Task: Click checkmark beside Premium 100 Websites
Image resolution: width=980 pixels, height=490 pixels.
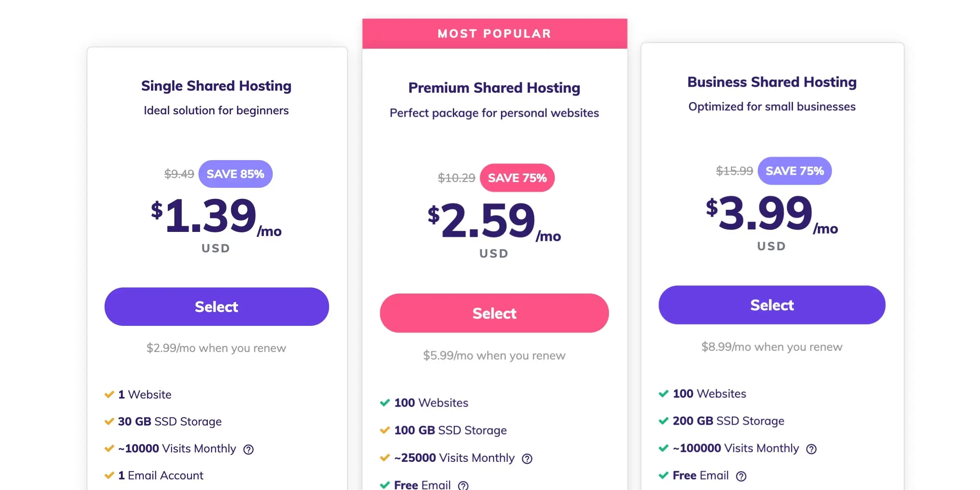Action: pyautogui.click(x=385, y=403)
